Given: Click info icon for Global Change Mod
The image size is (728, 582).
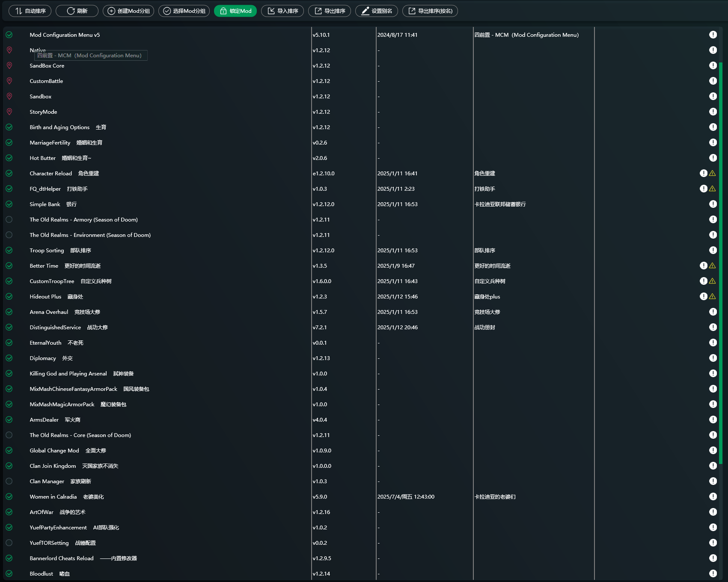Looking at the screenshot, I should [713, 450].
